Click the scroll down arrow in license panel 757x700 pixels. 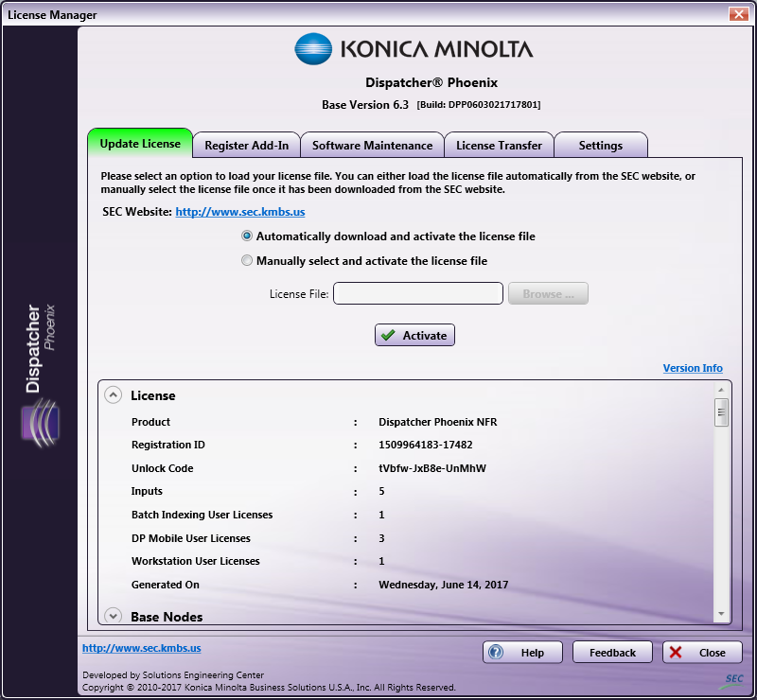click(x=721, y=614)
